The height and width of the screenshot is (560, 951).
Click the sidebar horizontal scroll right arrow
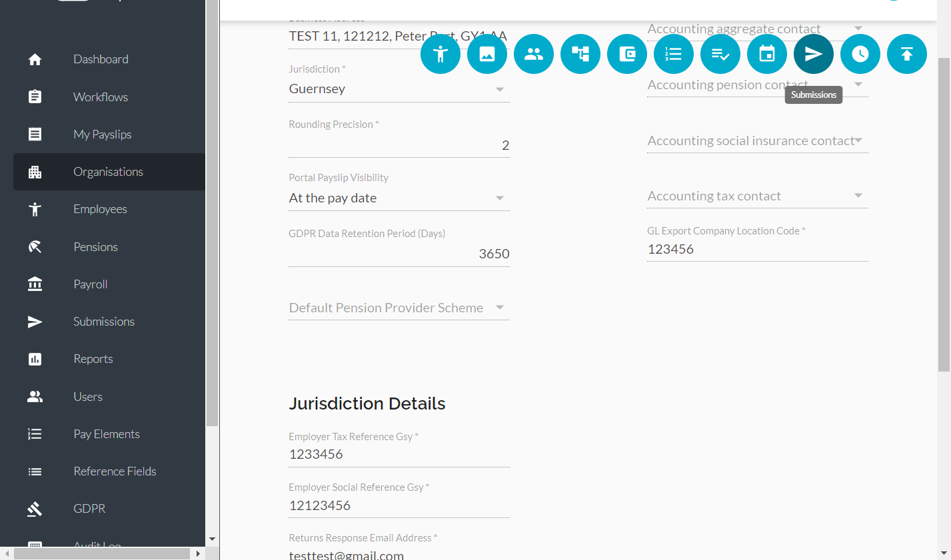[x=199, y=553]
